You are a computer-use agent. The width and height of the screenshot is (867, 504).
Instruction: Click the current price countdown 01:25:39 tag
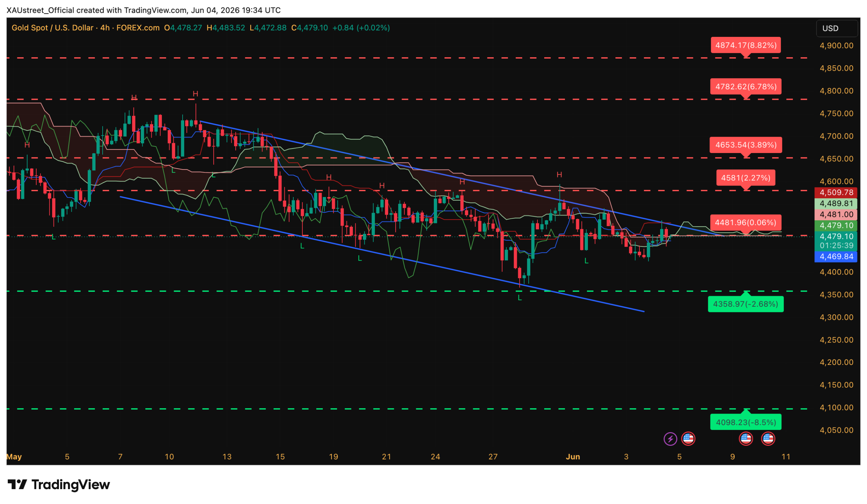coord(836,246)
